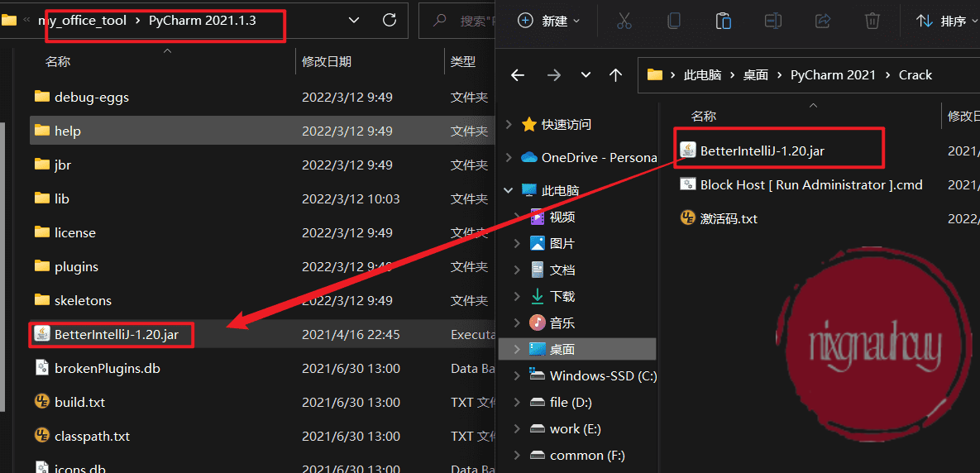This screenshot has width=980, height=473.
Task: Open recent locations chevron beside forward arrow
Action: click(586, 75)
